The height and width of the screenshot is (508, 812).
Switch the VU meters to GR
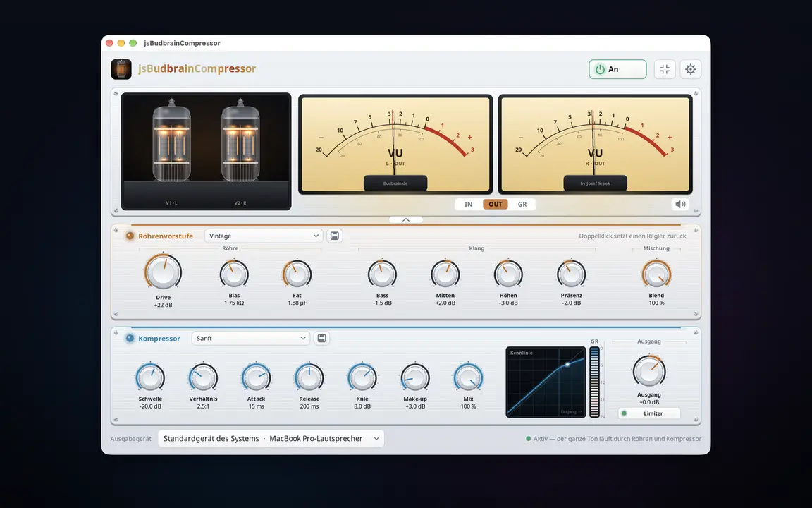[522, 204]
